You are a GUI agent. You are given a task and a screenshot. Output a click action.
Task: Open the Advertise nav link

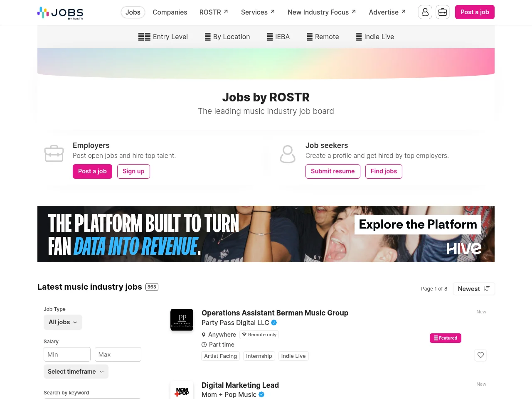(x=387, y=12)
